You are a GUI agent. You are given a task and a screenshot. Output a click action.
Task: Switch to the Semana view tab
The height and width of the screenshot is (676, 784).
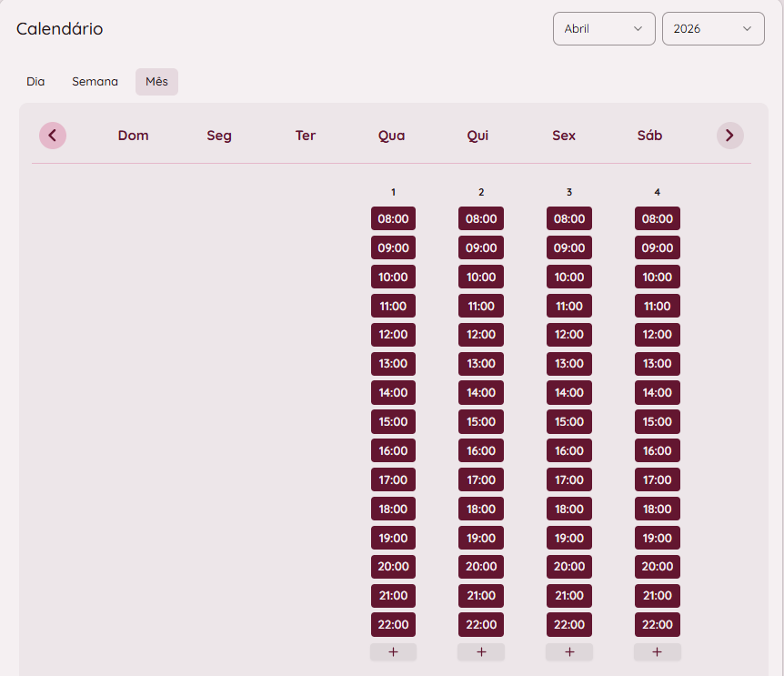pos(95,82)
